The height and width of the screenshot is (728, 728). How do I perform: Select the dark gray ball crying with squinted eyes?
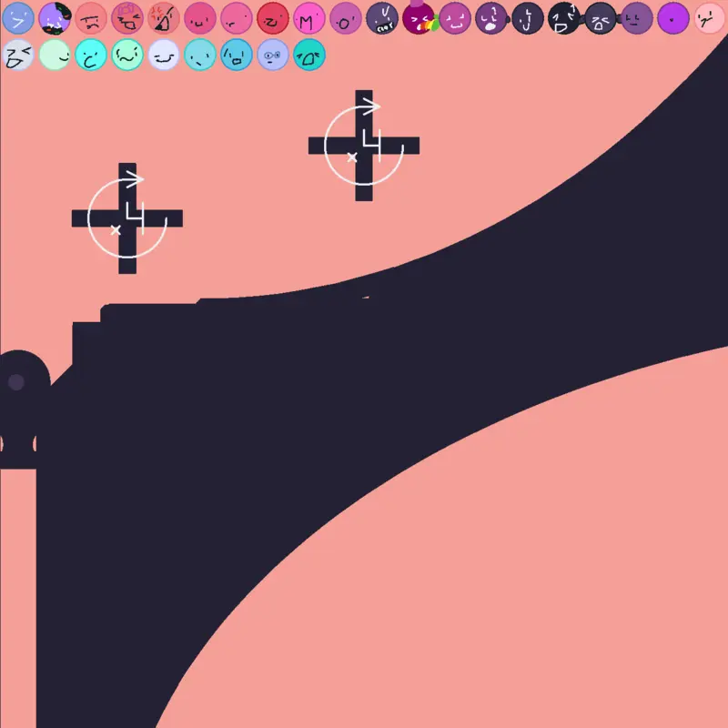601,18
